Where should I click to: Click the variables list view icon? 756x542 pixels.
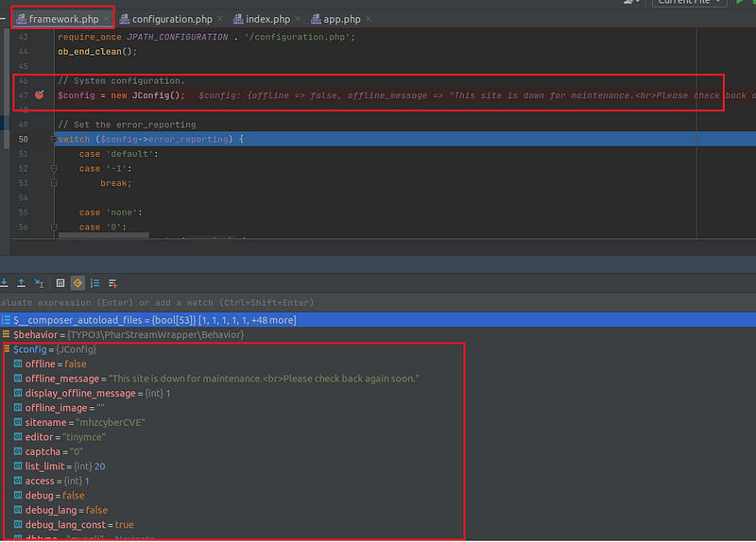pos(95,282)
